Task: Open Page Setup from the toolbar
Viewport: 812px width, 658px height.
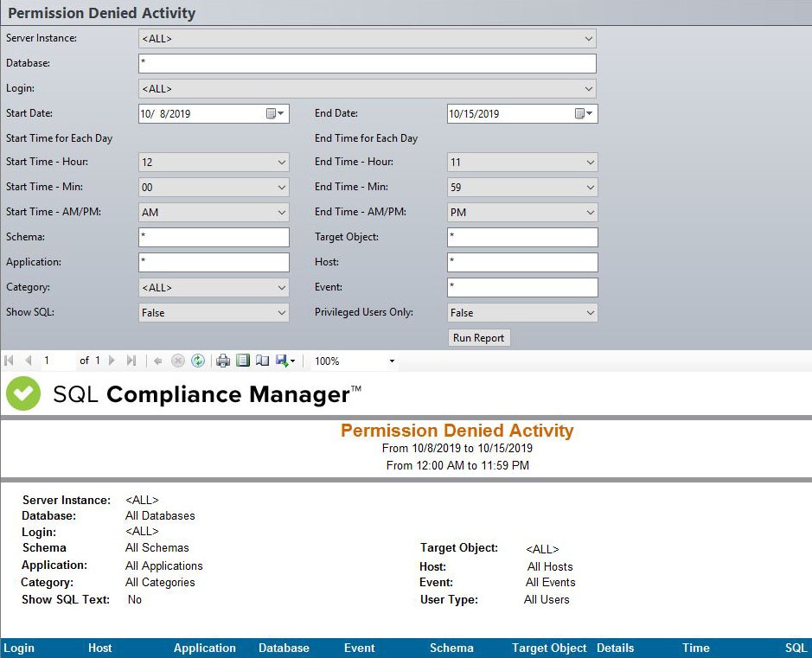Action: point(262,361)
